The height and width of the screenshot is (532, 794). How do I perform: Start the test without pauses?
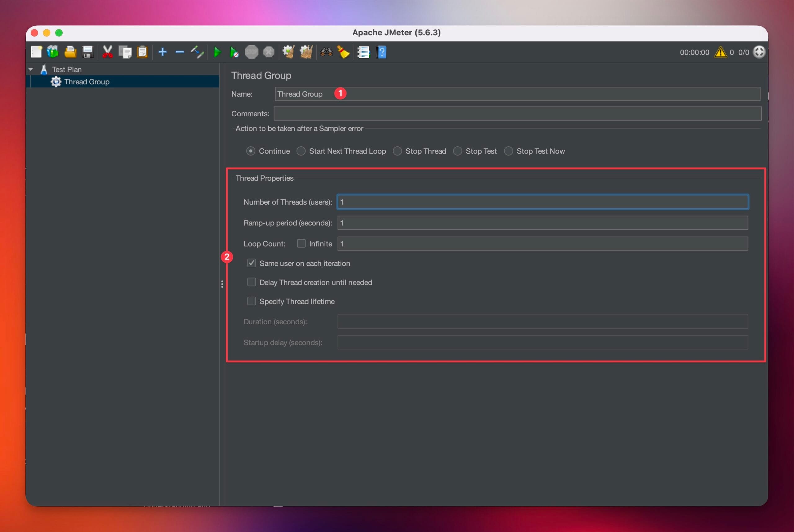[x=234, y=52]
